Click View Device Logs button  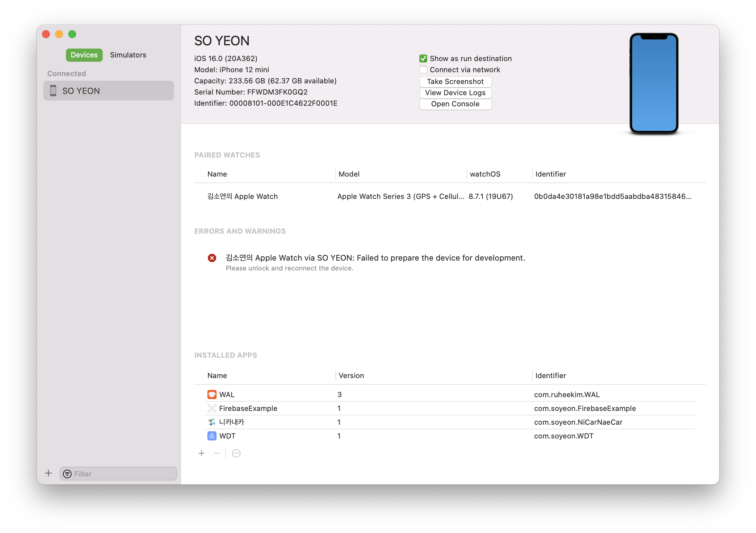[x=455, y=93]
